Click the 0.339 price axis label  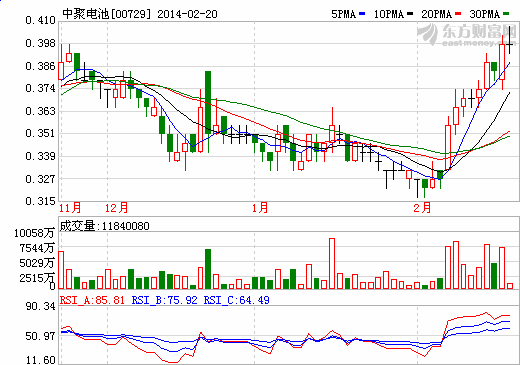(40, 156)
